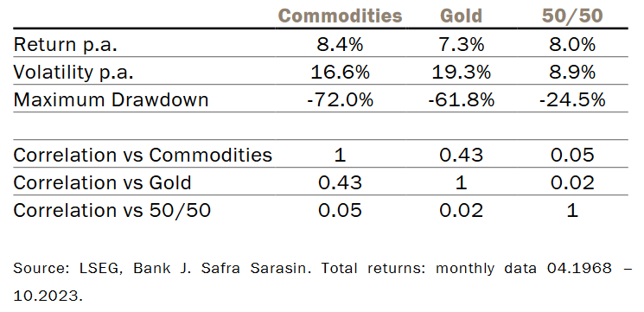
Task: Click the Commodities drawdown -72.0% cell
Action: (340, 99)
